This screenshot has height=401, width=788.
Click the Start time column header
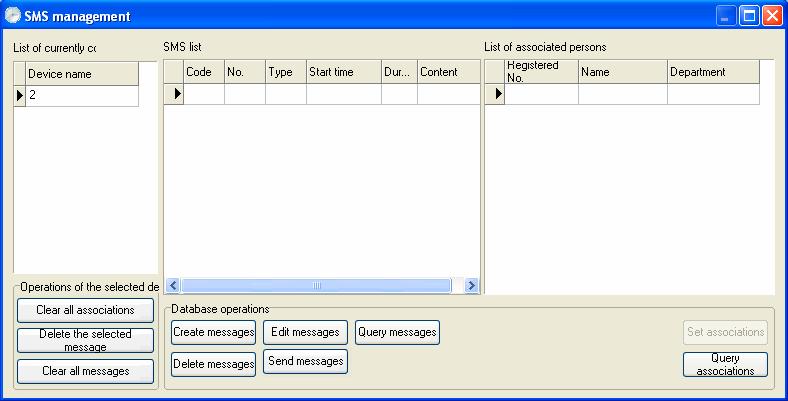click(x=344, y=72)
